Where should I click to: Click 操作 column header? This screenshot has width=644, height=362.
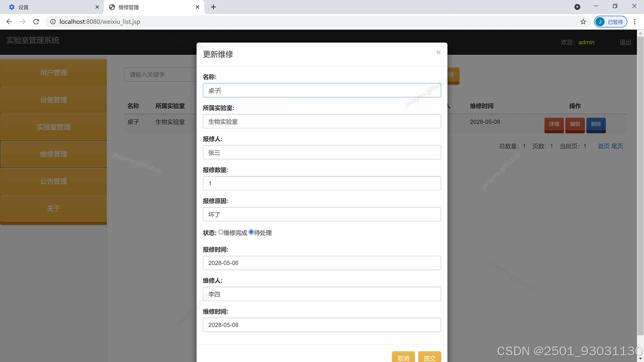click(x=575, y=106)
